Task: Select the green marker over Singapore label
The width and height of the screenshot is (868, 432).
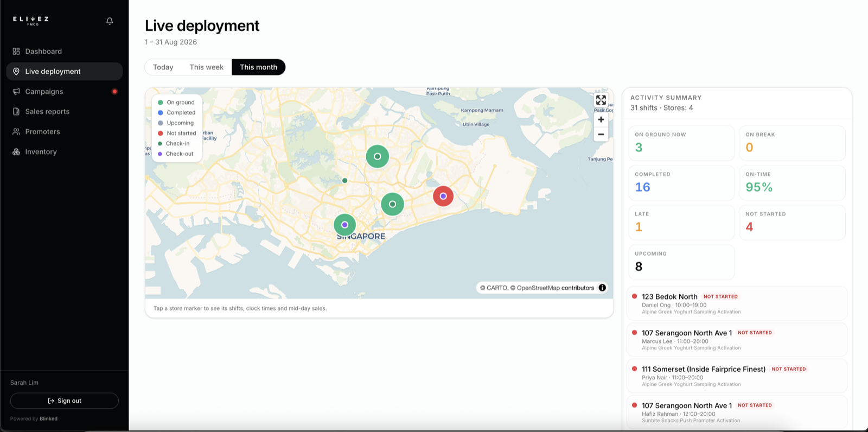Action: point(344,225)
